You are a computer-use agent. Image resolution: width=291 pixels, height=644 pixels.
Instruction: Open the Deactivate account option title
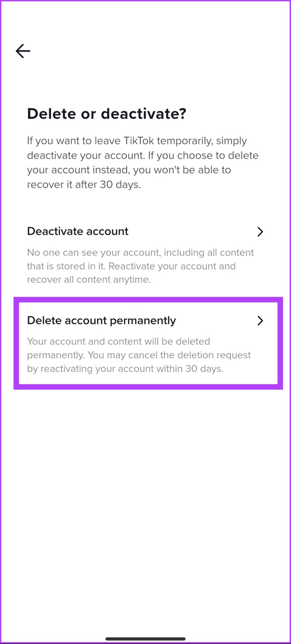[78, 231]
